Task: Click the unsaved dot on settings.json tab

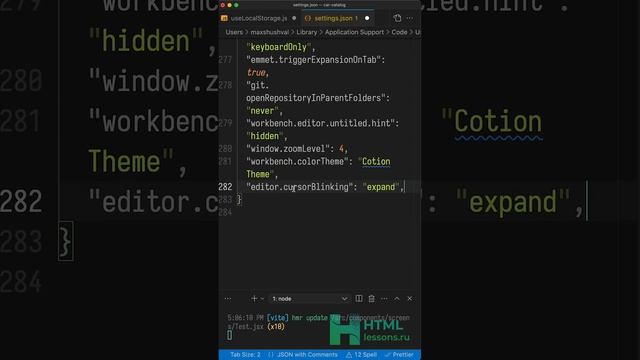Action: pyautogui.click(x=367, y=18)
